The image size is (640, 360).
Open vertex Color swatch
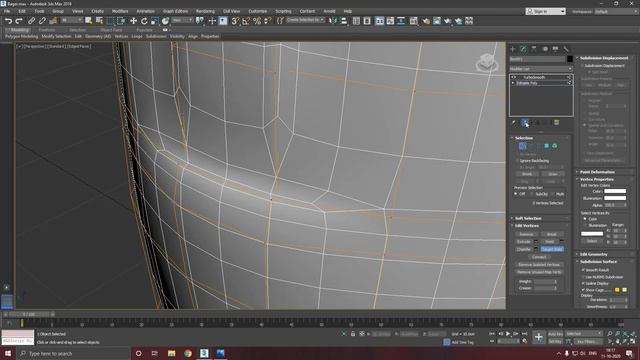point(615,191)
